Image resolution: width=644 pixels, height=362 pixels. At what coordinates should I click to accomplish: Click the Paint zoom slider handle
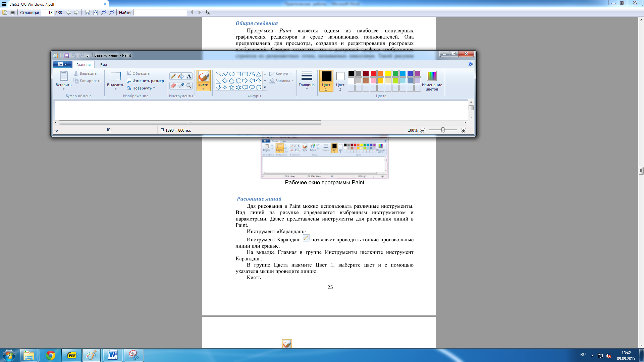(443, 130)
